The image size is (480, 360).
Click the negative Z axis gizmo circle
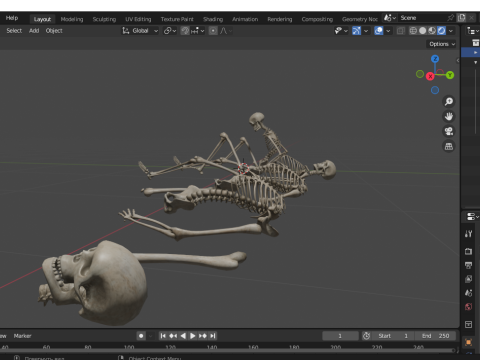435,90
